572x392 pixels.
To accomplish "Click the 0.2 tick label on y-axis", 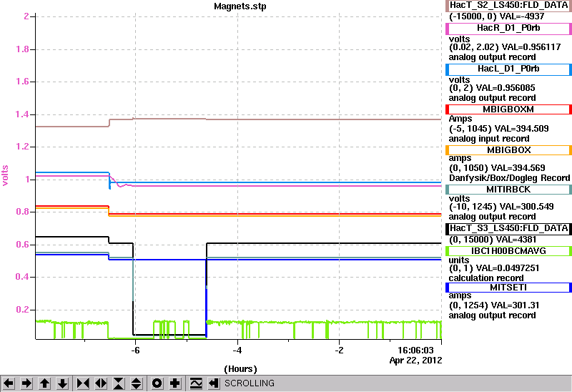I will 22,310.
